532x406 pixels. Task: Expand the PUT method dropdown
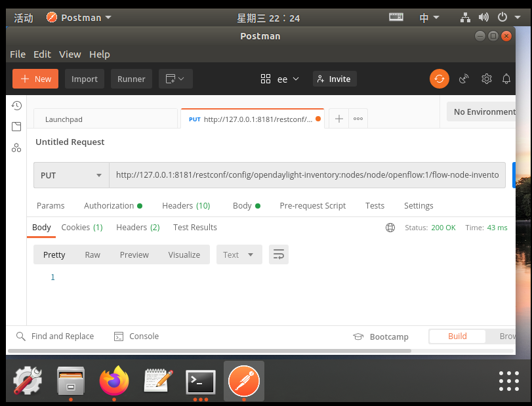(72, 175)
